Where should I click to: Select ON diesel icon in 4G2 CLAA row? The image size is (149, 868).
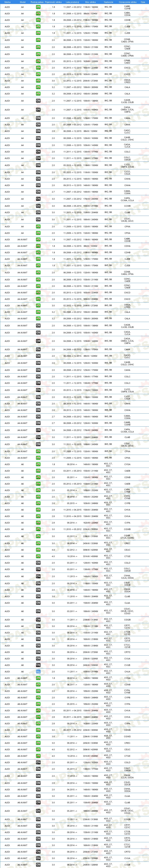coord(38,603)
